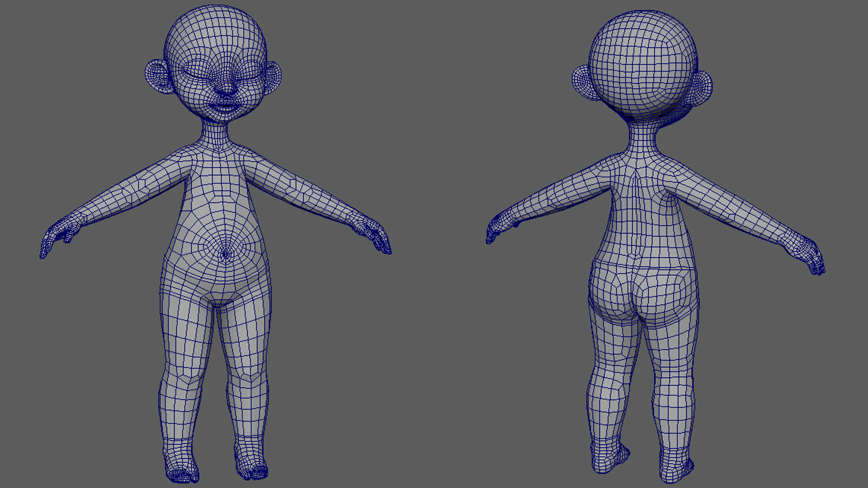The width and height of the screenshot is (868, 488).
Task: Click the front model's screen-right ear
Action: pos(273,77)
